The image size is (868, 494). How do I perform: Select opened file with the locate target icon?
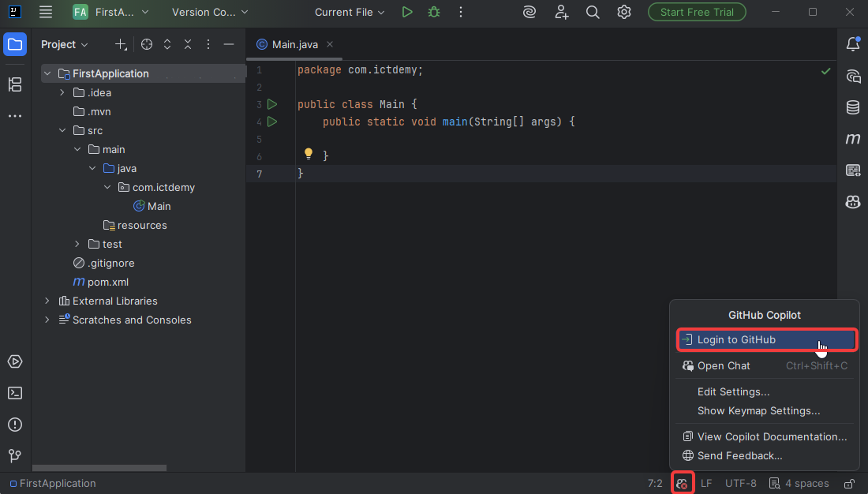pos(147,44)
